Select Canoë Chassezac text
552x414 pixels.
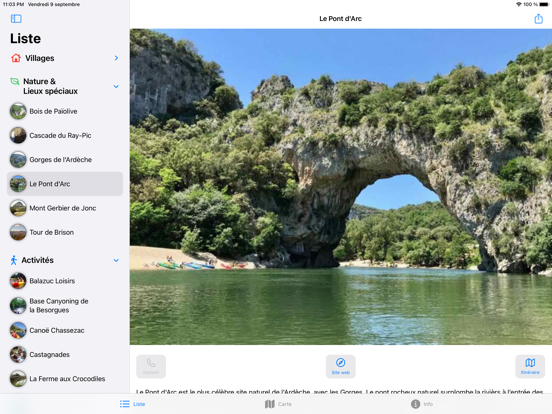pyautogui.click(x=57, y=331)
